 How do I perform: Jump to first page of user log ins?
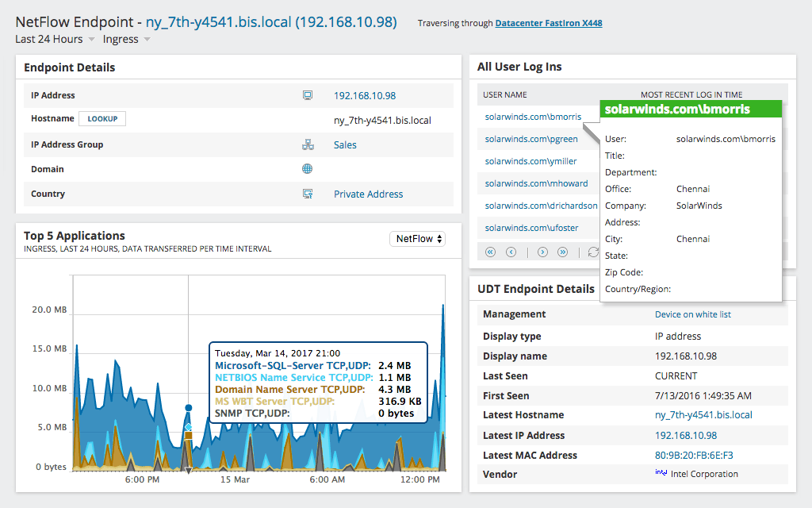[x=489, y=252]
